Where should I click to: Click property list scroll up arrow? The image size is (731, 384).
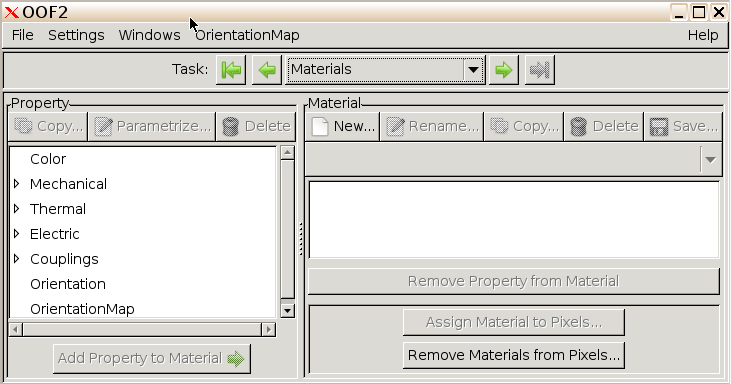[x=287, y=153]
